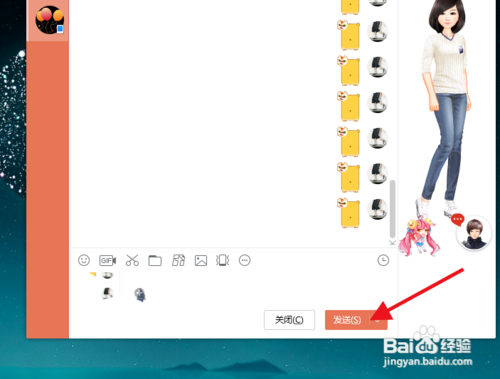
Task: Open message history clock icon
Action: pyautogui.click(x=383, y=260)
